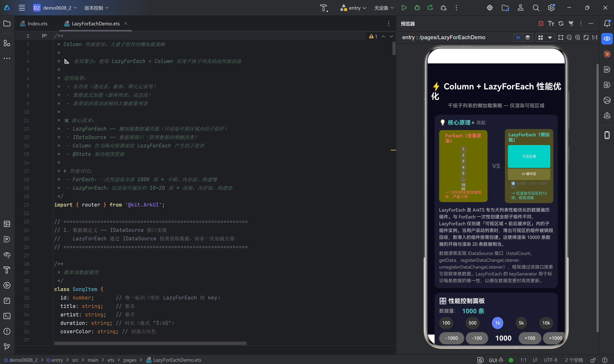Screen dimensions: 614x364
Task: Click the +100 button
Action: [x=530, y=338]
